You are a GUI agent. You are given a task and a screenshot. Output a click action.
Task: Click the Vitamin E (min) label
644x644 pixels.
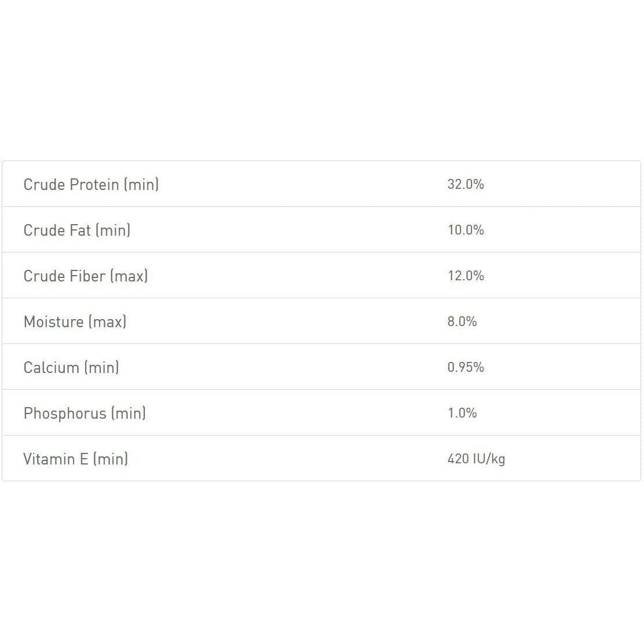tap(75, 459)
